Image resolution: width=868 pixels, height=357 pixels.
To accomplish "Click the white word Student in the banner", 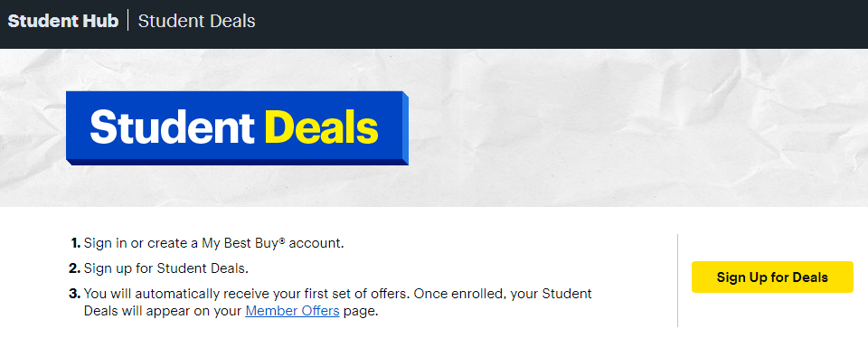I will coord(172,127).
